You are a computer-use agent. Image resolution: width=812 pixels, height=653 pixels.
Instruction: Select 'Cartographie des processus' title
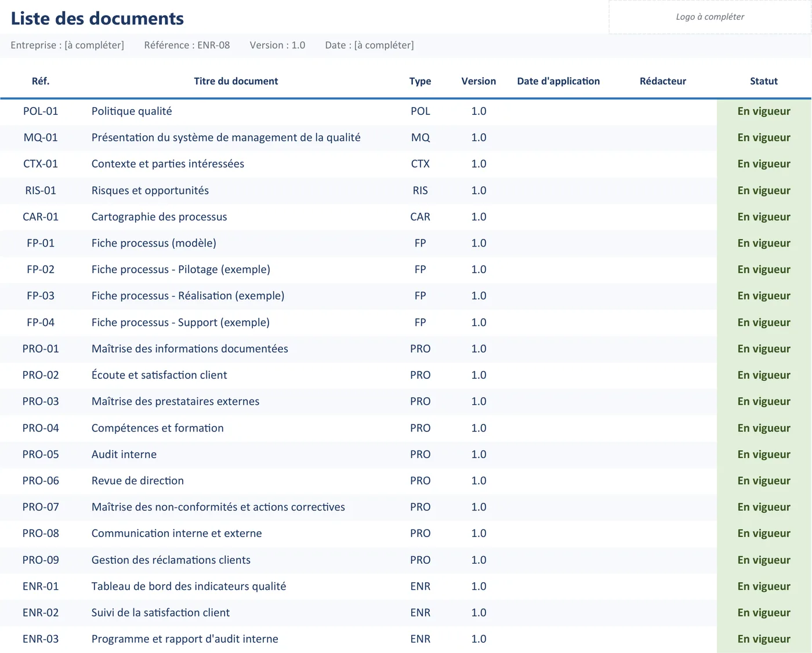point(159,217)
